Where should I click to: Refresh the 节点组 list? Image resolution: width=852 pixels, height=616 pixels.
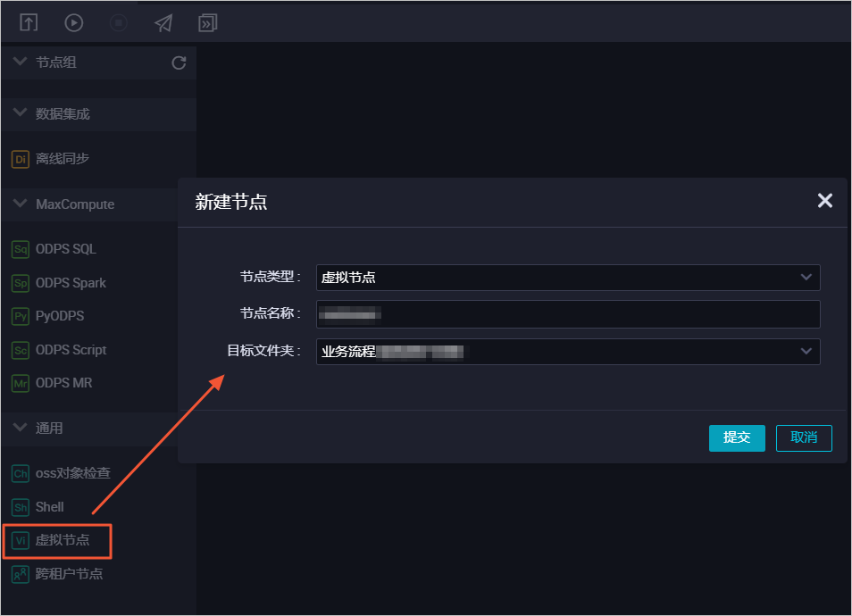click(179, 62)
